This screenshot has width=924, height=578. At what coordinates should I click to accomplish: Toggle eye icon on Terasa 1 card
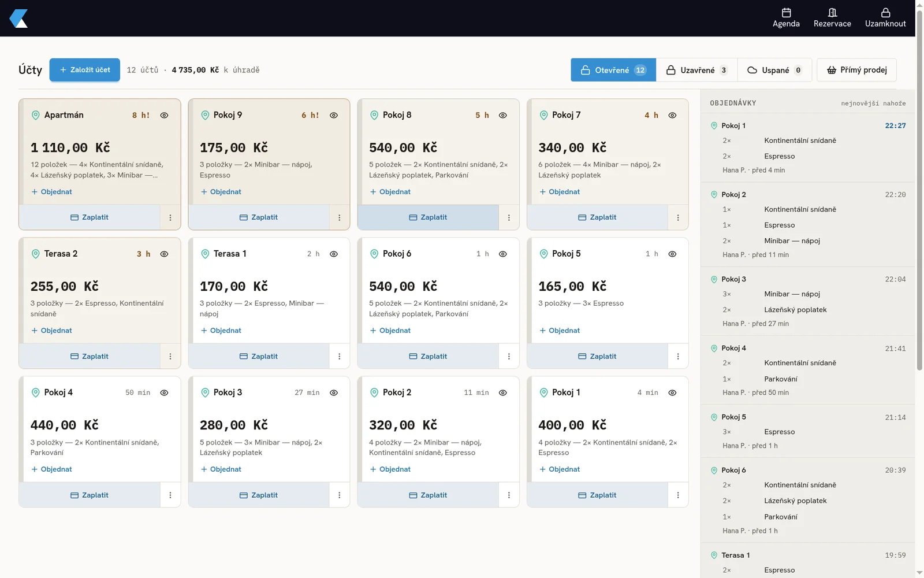(334, 254)
